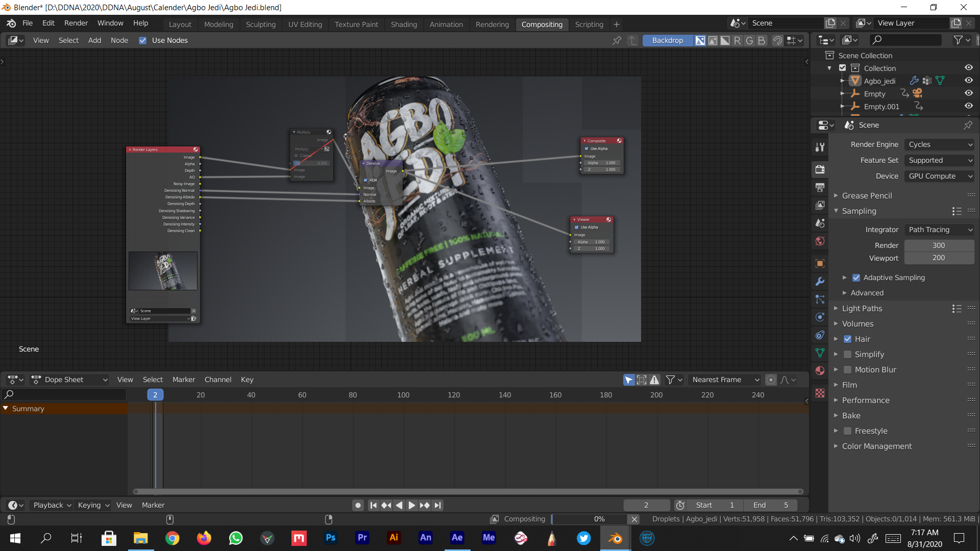
Task: Click the End frame field
Action: click(x=771, y=505)
